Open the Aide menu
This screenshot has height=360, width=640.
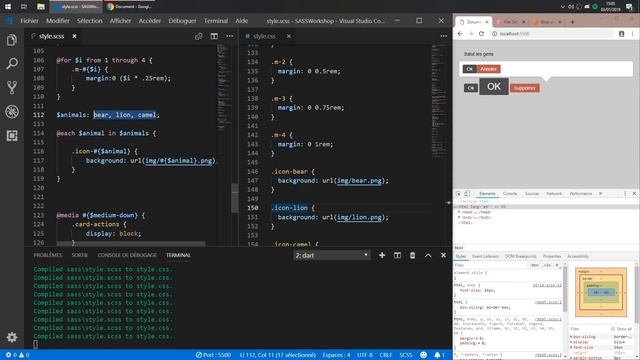(242, 21)
